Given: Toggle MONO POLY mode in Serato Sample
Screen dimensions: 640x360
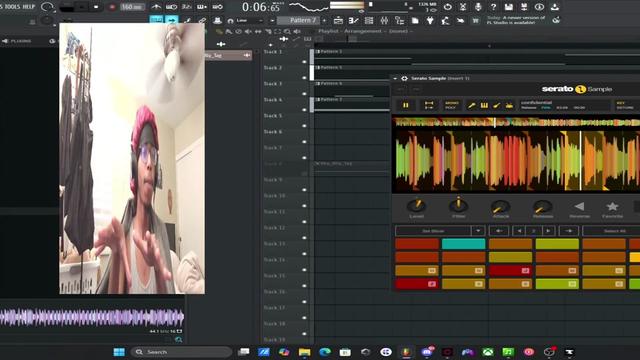Looking at the screenshot, I should click(x=451, y=105).
